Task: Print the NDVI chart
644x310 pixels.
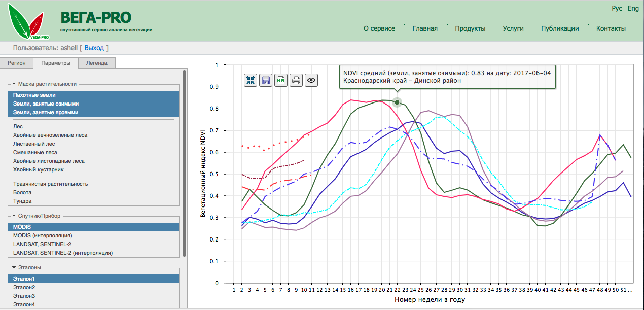Action: pos(296,80)
